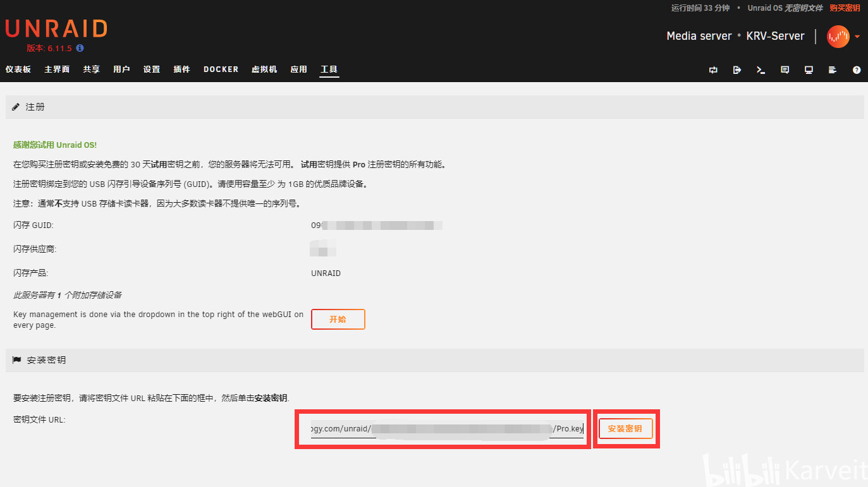Open the log lines icon
This screenshot has width=868, height=487.
click(x=833, y=70)
